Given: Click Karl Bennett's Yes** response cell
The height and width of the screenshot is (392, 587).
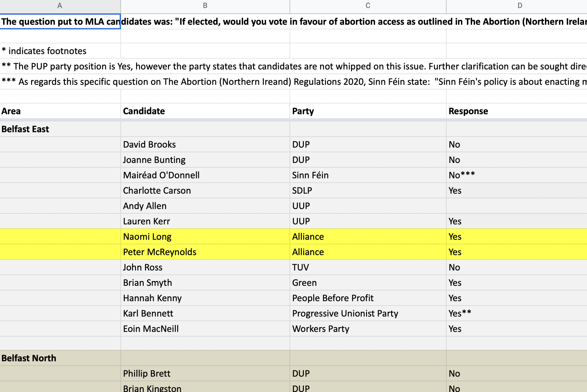Looking at the screenshot, I should click(517, 313).
